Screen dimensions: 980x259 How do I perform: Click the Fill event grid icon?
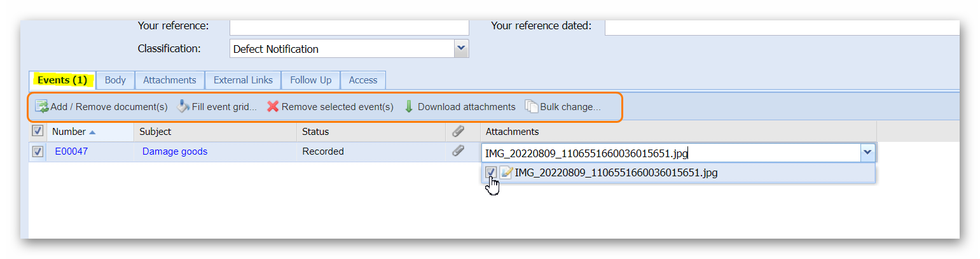click(x=183, y=107)
